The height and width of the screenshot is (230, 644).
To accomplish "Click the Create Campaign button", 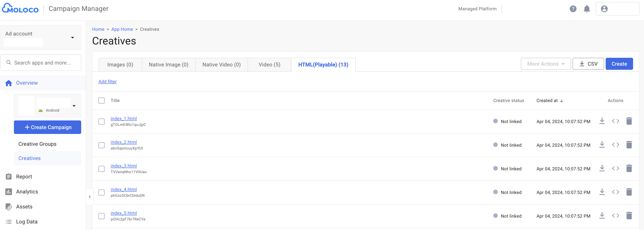I will click(48, 127).
